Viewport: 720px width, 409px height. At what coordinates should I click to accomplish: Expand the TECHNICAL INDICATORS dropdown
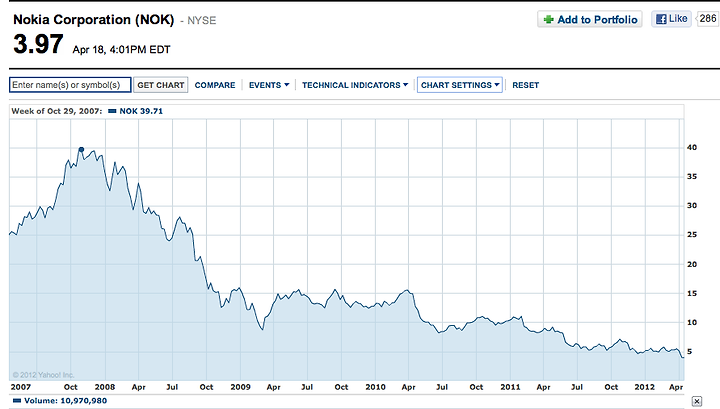pos(355,85)
